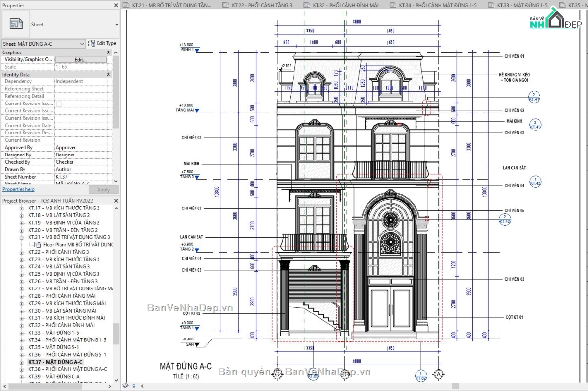Click the Sheet preview icon in Properties panel

(x=15, y=23)
